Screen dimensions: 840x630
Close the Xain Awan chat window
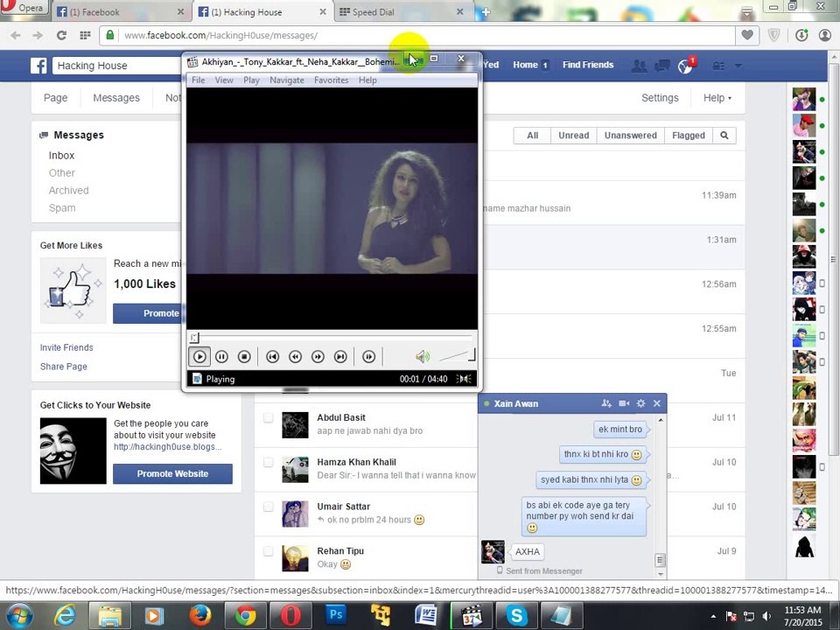coord(657,403)
